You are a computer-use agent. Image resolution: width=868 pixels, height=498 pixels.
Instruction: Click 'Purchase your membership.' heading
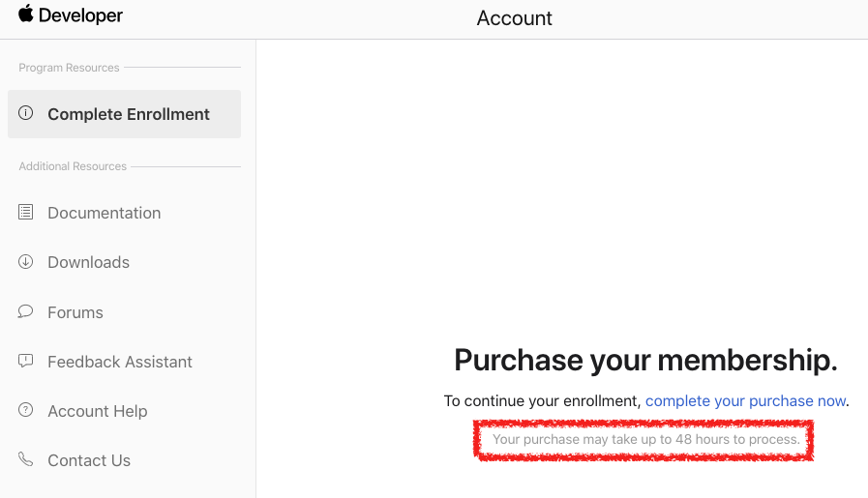(645, 361)
